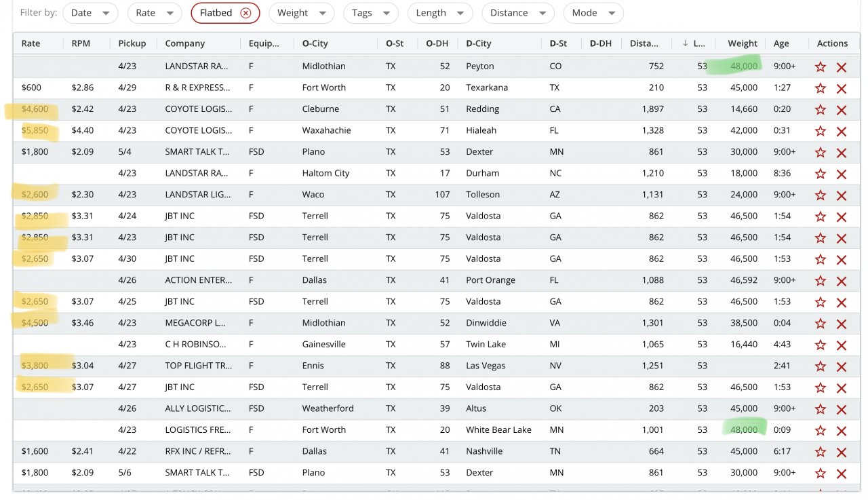868x500 pixels.
Task: Remove the Las Vegas Top Flight load
Action: pos(842,367)
